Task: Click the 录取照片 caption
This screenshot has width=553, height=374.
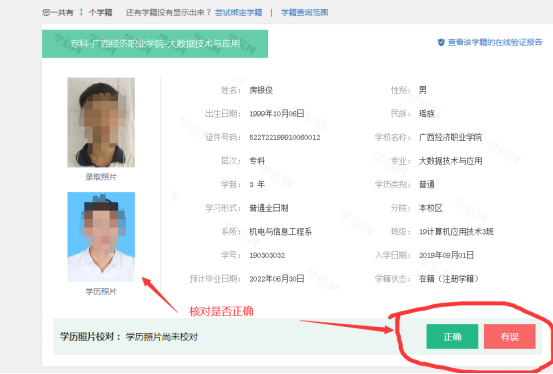Action: tap(101, 177)
